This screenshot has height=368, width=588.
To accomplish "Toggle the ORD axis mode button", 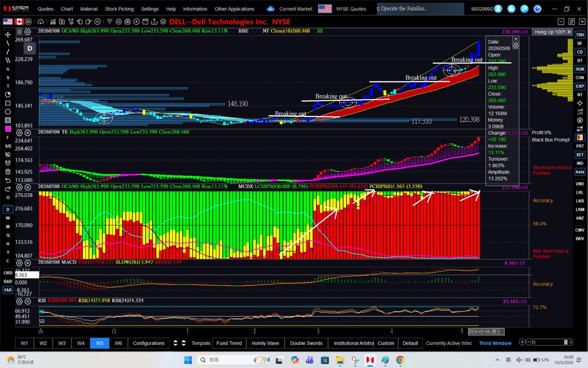I will pos(8,273).
